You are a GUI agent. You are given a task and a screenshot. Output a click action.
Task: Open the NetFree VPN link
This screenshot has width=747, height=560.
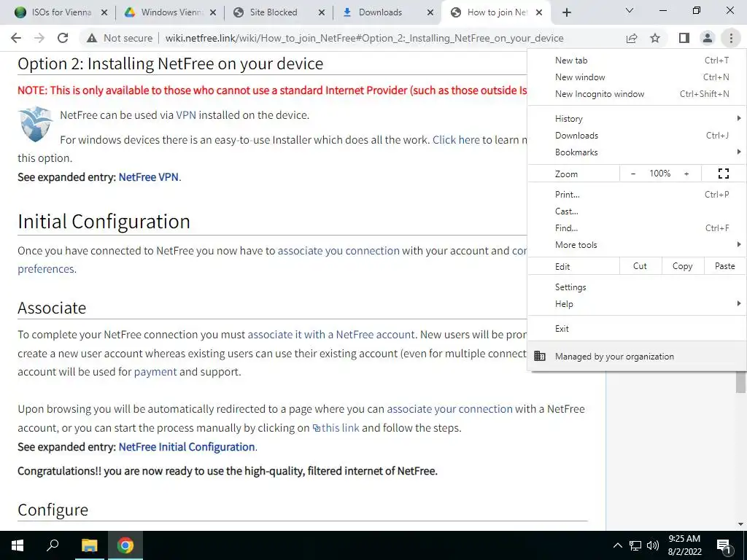tap(148, 177)
